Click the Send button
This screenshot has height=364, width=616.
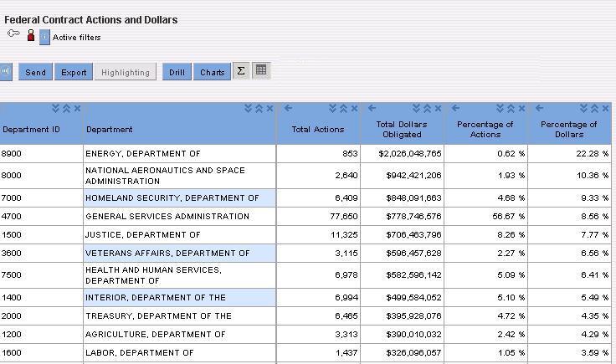click(x=35, y=72)
